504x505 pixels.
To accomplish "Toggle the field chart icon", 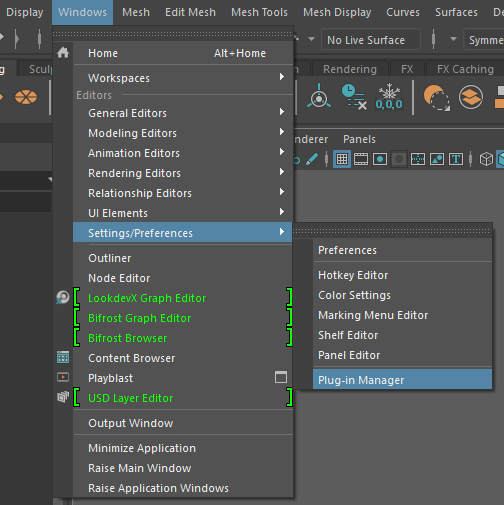I will point(418,159).
